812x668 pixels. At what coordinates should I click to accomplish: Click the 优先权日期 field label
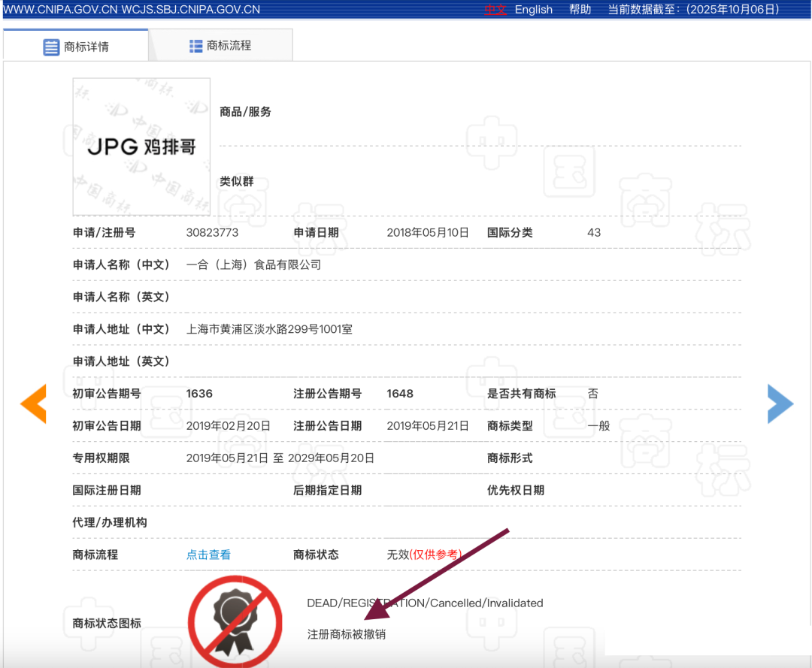tap(516, 490)
